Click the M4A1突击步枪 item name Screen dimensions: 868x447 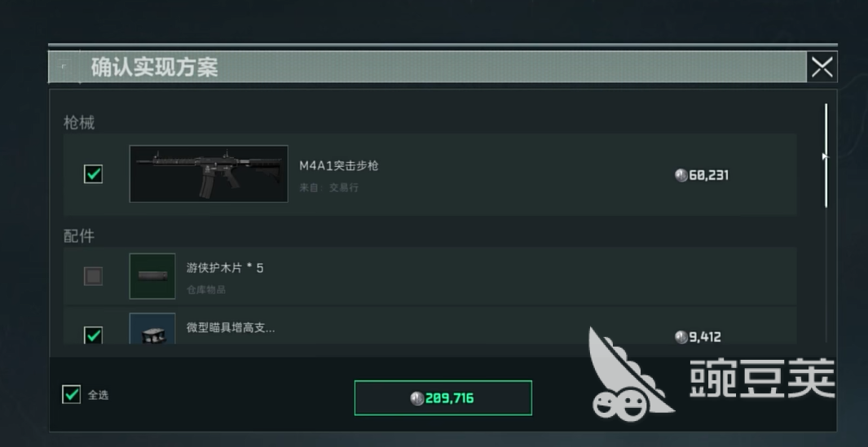(x=339, y=166)
